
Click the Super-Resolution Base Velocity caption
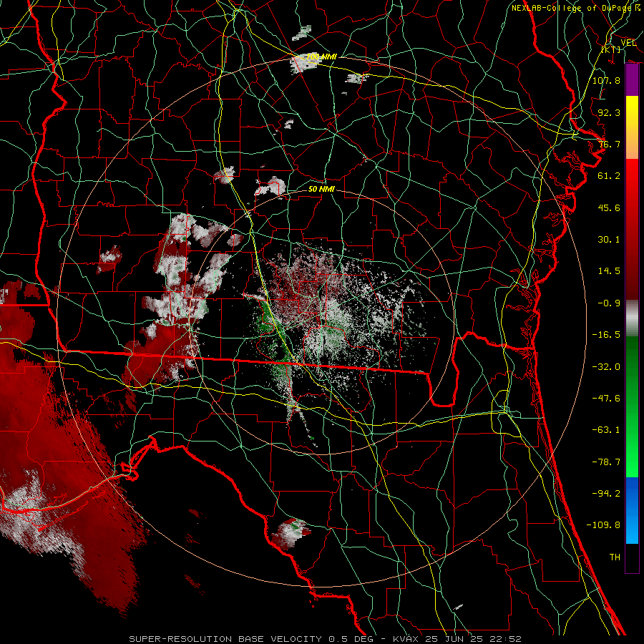click(x=325, y=639)
